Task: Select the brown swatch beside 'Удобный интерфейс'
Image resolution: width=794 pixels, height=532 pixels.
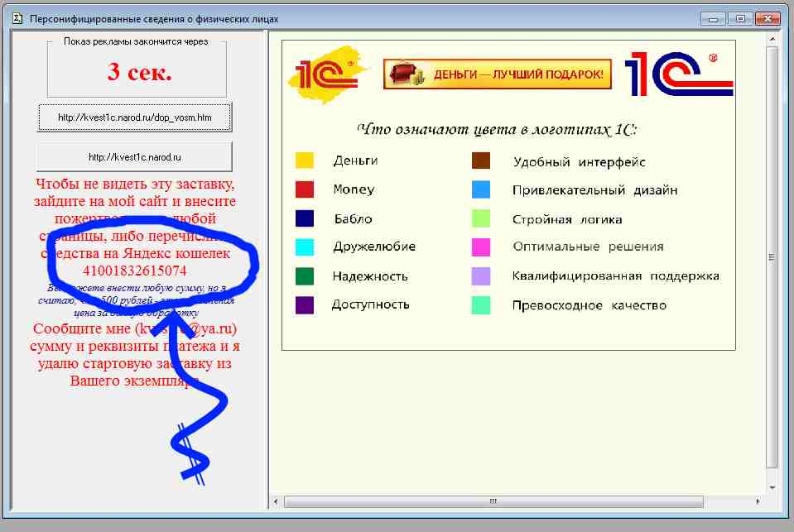Action: click(x=480, y=161)
